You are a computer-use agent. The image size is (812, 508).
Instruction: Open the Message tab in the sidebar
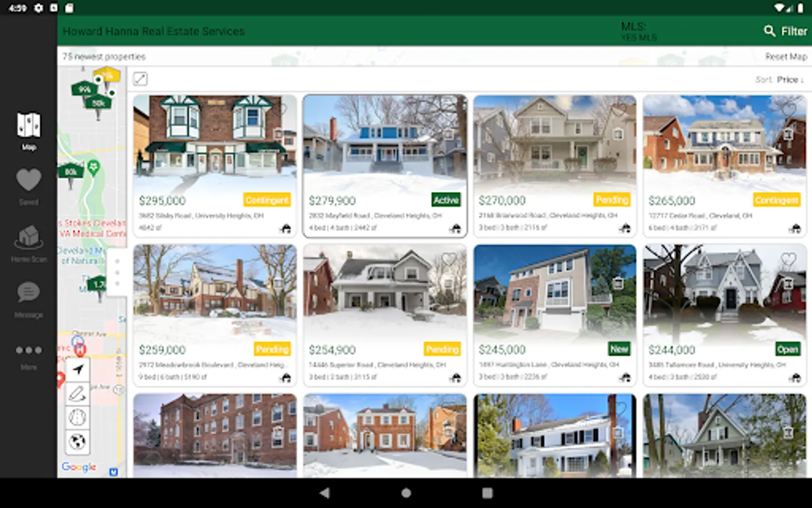(29, 300)
